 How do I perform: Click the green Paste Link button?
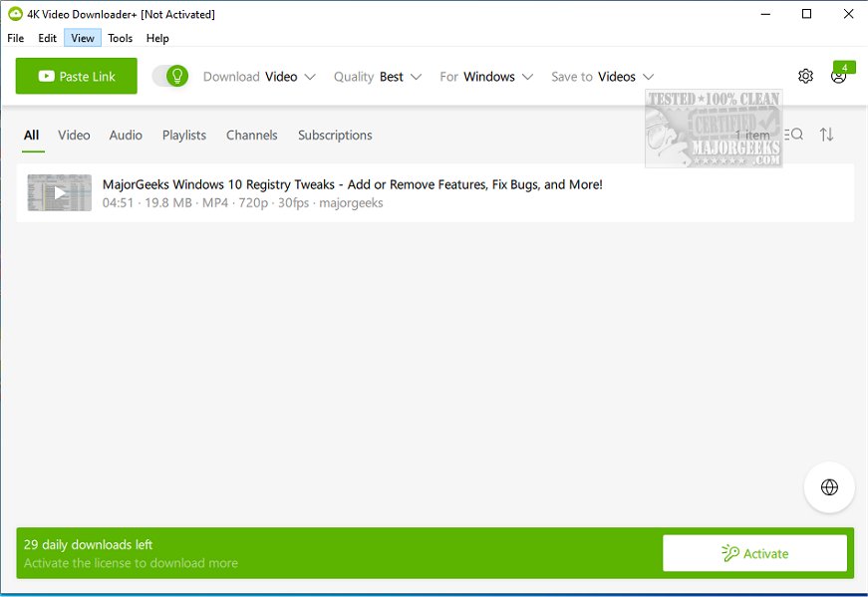tap(76, 76)
